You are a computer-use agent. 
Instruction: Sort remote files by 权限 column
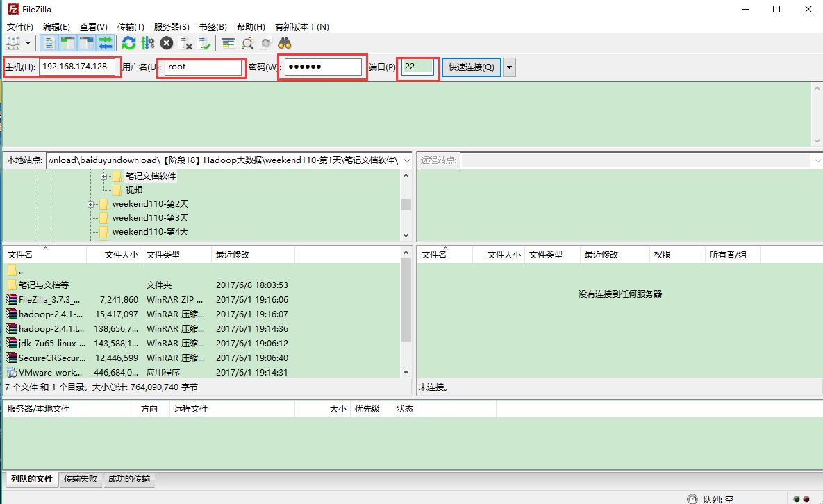(x=677, y=254)
